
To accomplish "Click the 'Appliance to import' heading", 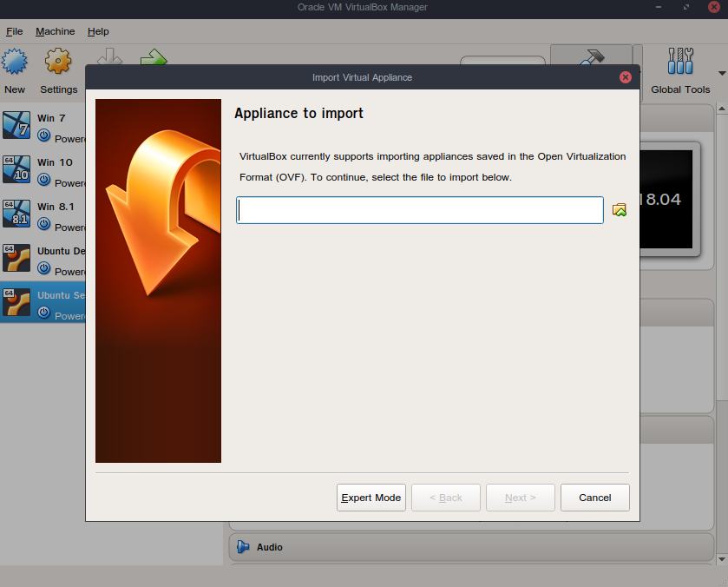I will pyautogui.click(x=298, y=114).
